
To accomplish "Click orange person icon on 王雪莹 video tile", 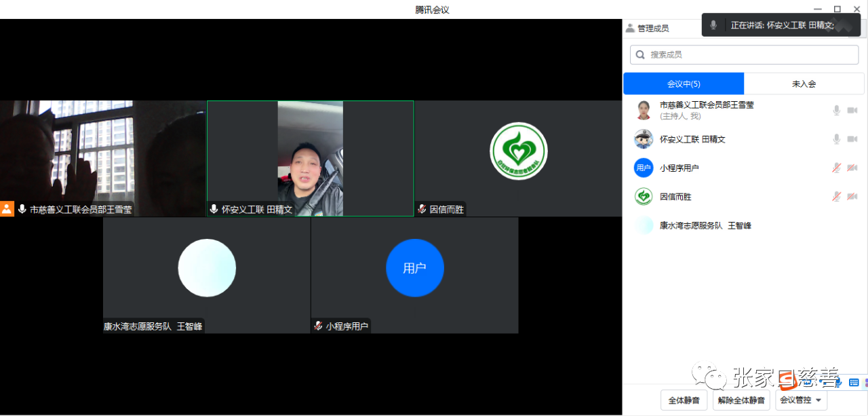I will [7, 209].
